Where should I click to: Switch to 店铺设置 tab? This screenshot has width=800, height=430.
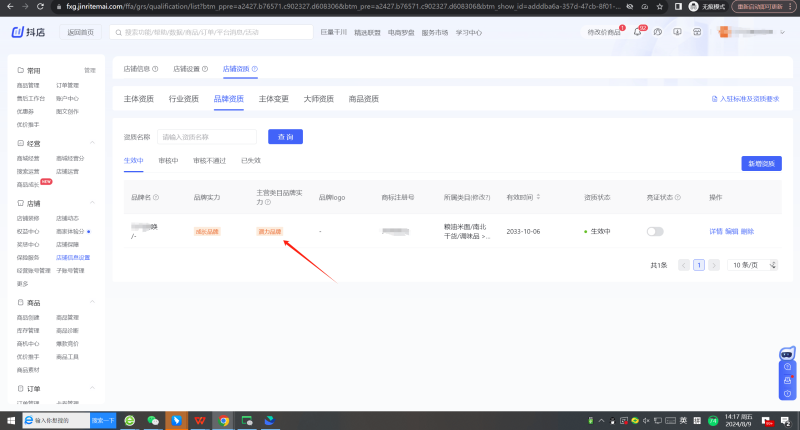pyautogui.click(x=187, y=69)
